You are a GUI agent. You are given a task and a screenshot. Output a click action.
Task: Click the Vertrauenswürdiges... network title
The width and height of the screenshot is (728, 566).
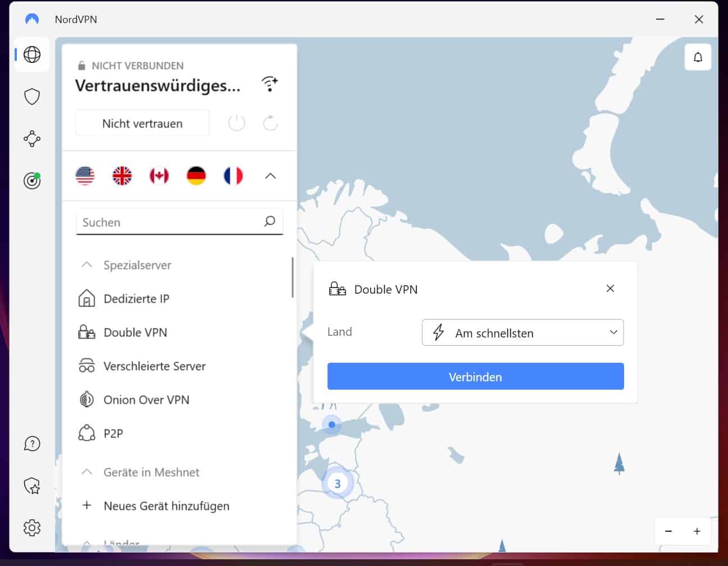coord(158,85)
